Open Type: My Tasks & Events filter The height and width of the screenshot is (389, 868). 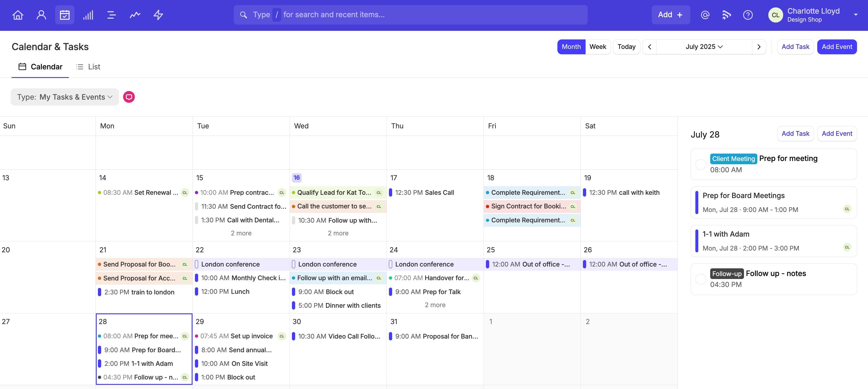coord(65,97)
